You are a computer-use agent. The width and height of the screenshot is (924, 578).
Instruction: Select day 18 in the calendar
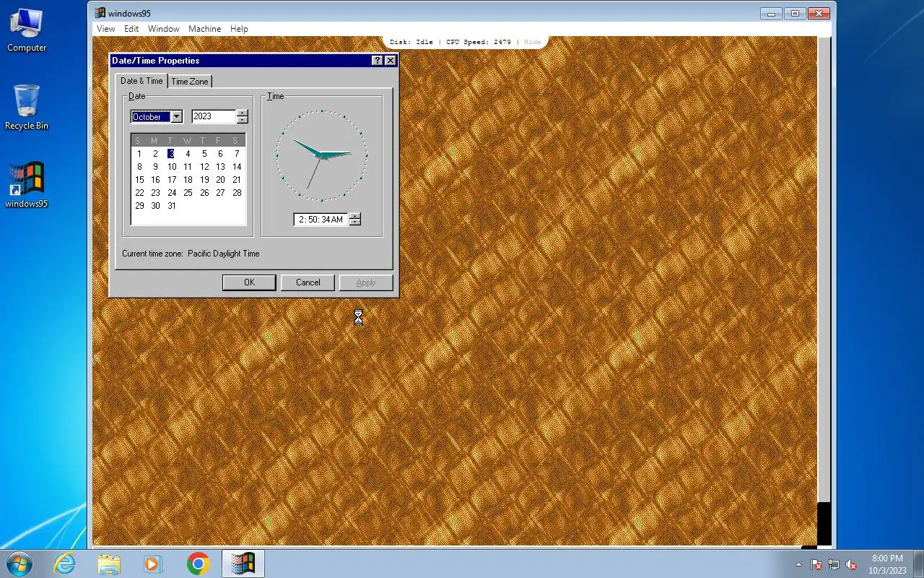[188, 180]
